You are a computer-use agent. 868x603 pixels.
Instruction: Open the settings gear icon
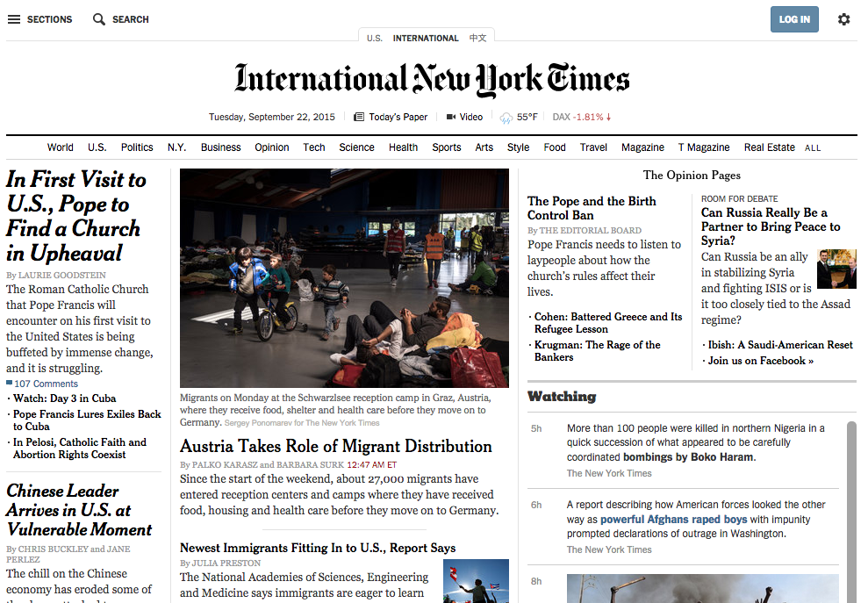point(843,19)
